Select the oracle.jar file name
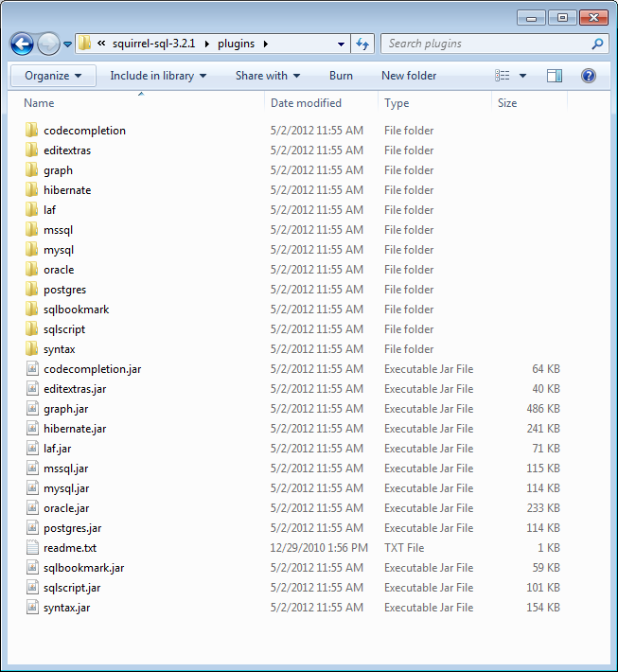618x672 pixels. point(66,508)
